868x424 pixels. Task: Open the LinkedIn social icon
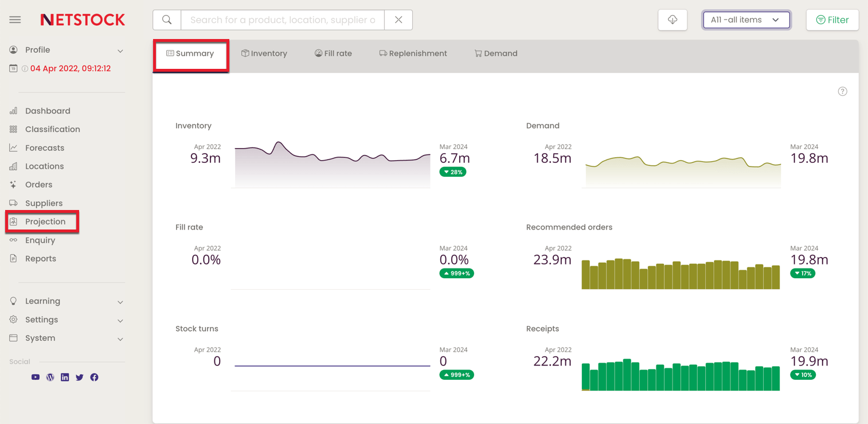65,378
